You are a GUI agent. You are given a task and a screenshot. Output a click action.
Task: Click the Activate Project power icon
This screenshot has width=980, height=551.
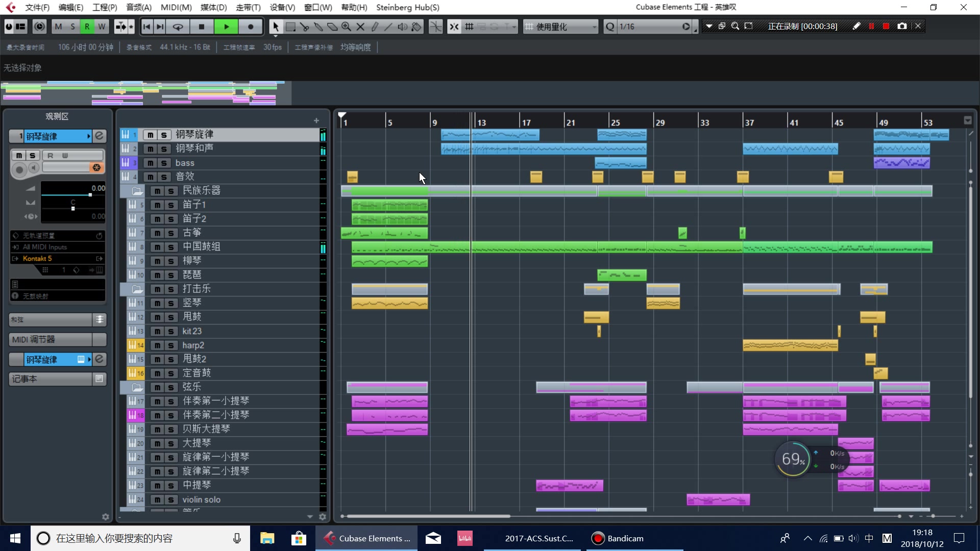pyautogui.click(x=9, y=27)
